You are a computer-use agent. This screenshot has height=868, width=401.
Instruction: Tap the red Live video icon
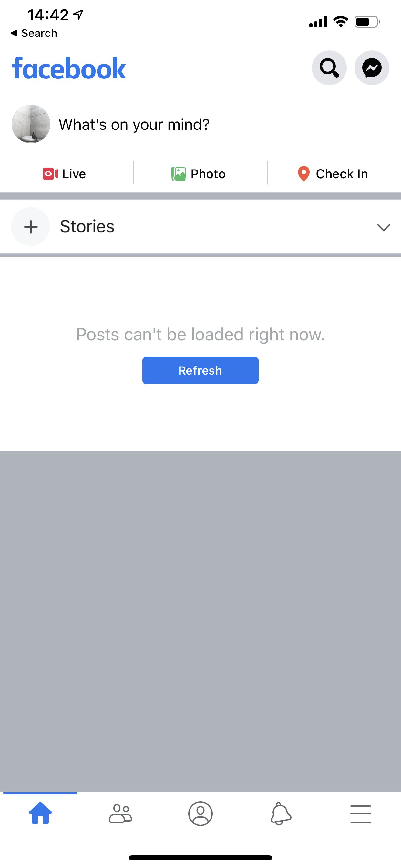[x=50, y=174]
